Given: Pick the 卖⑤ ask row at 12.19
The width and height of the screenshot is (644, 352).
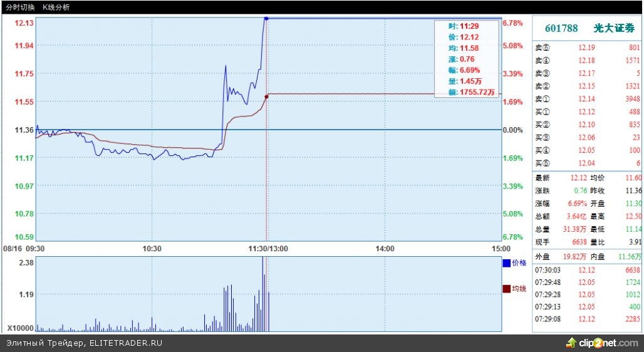Looking at the screenshot, I should pos(587,48).
